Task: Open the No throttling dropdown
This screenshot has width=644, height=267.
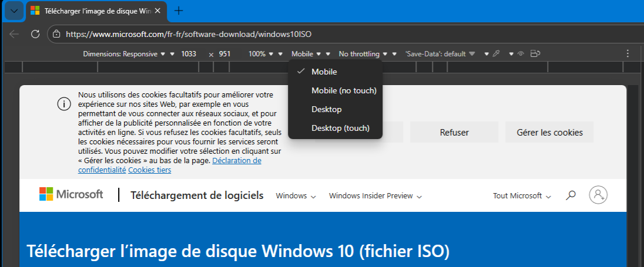Action: point(363,54)
